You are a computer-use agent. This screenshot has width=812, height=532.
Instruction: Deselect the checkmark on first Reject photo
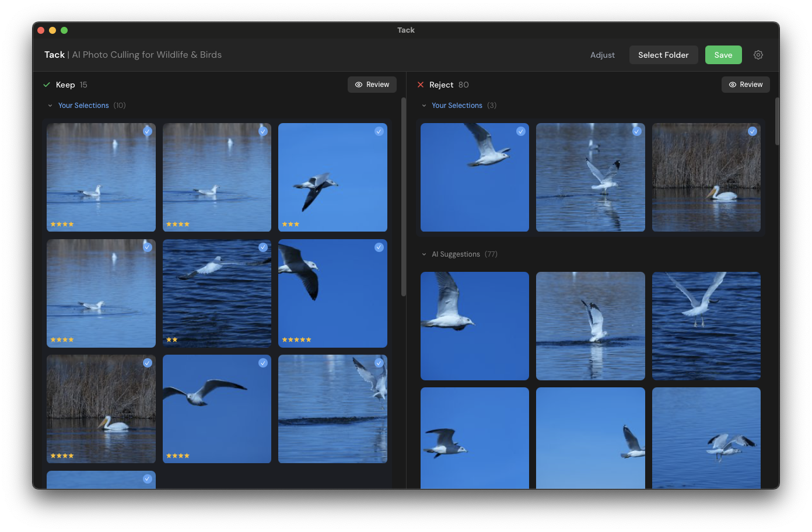pyautogui.click(x=520, y=132)
